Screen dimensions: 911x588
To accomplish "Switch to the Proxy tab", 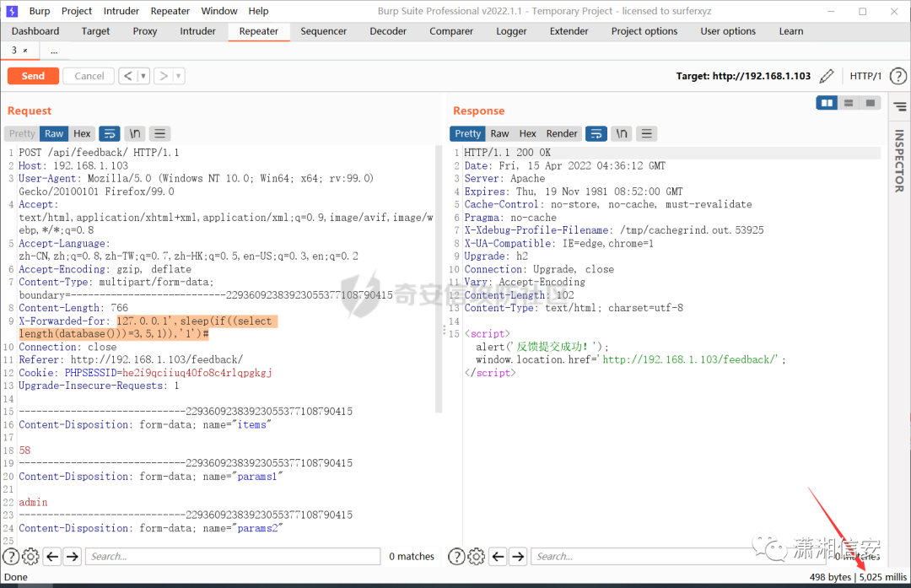I will pyautogui.click(x=145, y=31).
